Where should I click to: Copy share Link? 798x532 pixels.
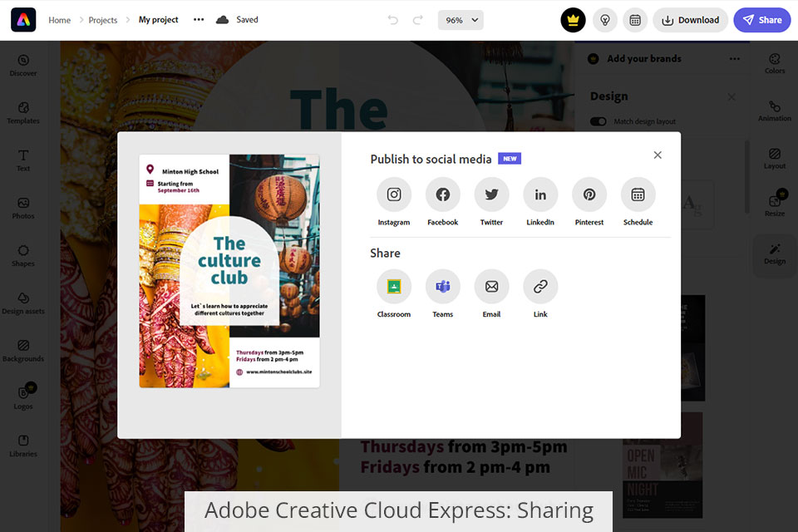point(540,287)
